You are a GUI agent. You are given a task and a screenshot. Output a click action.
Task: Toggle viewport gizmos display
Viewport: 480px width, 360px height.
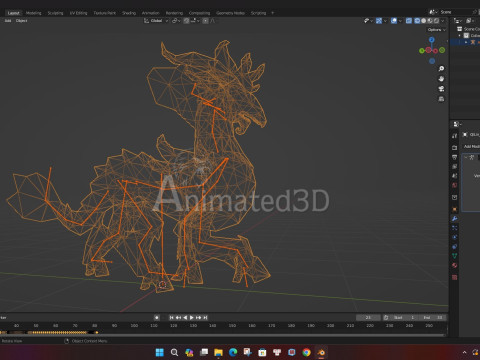point(379,21)
